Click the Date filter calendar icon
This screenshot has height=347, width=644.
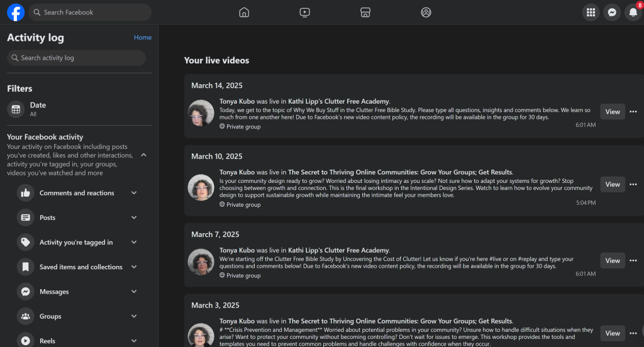coord(16,109)
